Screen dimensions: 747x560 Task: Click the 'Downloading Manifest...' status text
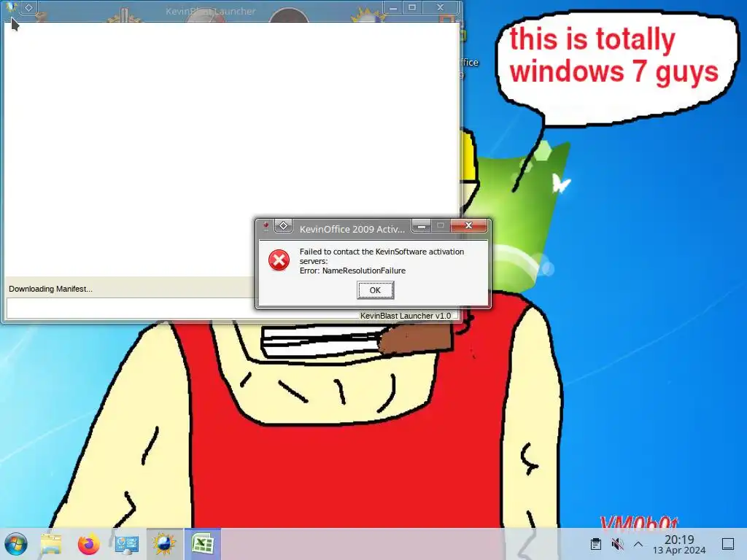pos(50,289)
